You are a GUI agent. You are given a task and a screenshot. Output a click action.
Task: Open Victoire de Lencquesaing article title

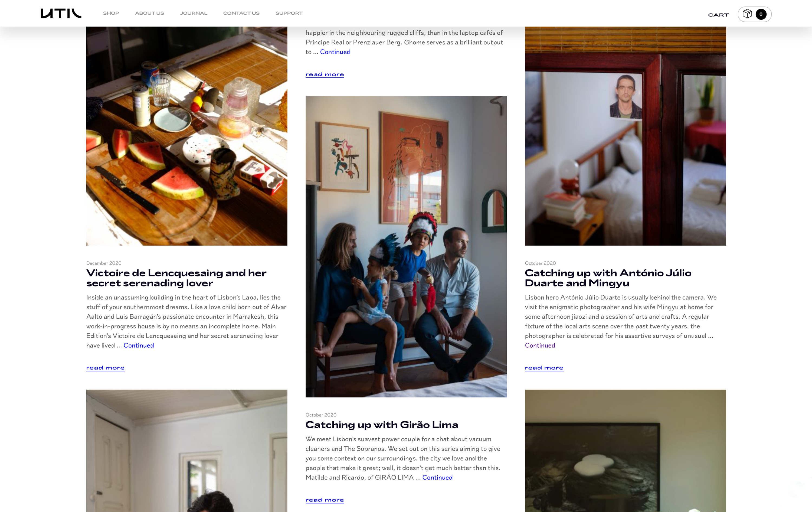[x=176, y=278]
